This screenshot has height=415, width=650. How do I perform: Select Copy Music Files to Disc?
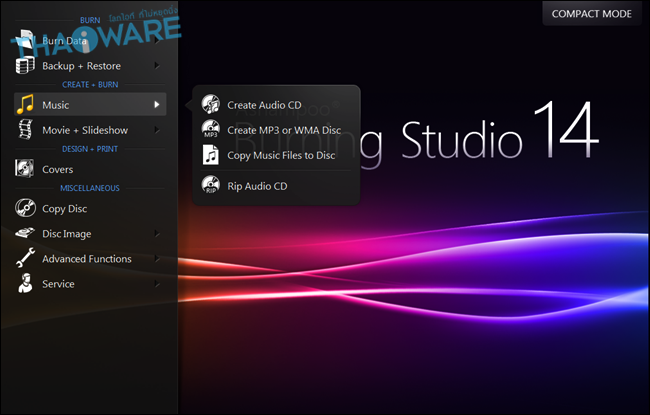[x=281, y=155]
